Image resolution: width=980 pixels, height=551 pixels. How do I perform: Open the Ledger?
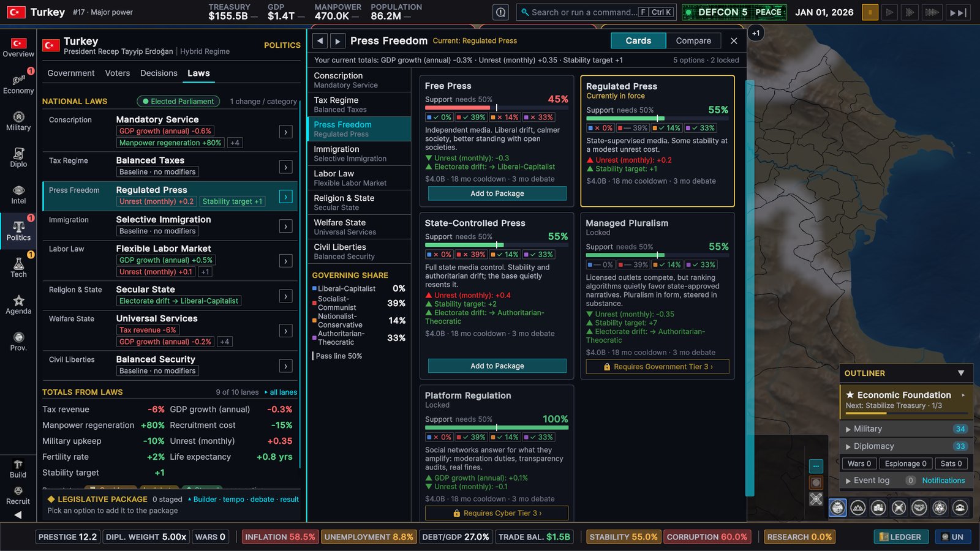[x=901, y=537]
